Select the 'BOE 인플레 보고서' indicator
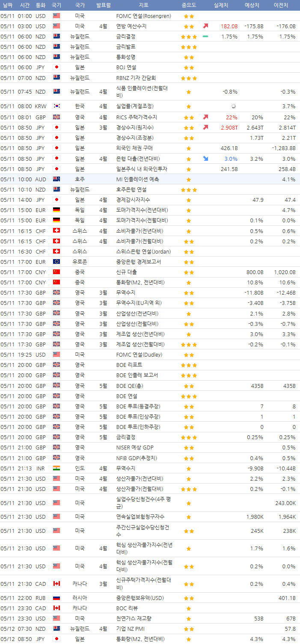 click(137, 375)
